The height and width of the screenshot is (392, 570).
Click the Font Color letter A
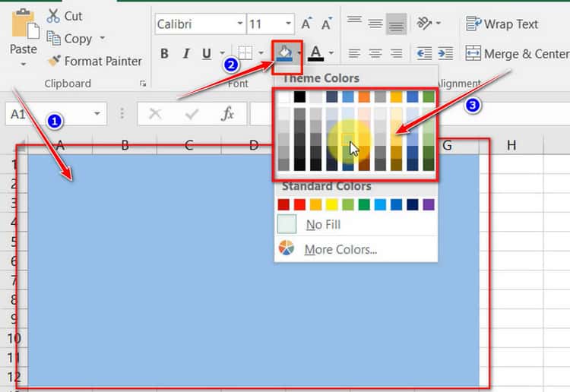point(315,53)
